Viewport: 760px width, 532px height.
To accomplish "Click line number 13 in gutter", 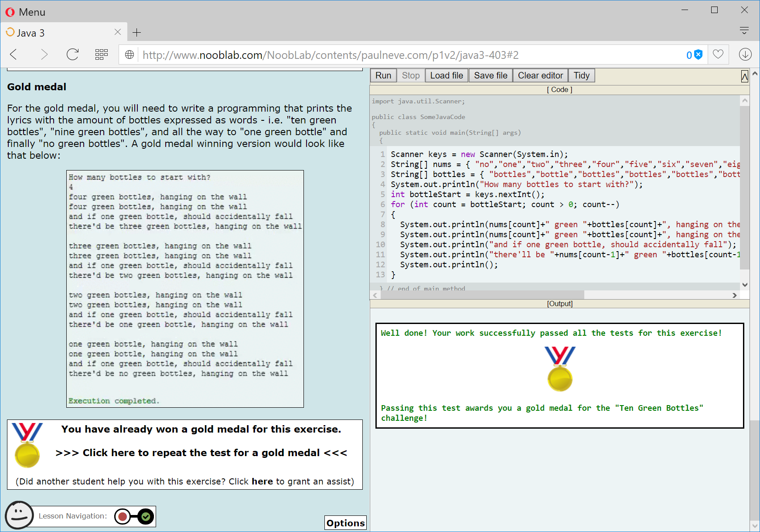I will (x=380, y=275).
